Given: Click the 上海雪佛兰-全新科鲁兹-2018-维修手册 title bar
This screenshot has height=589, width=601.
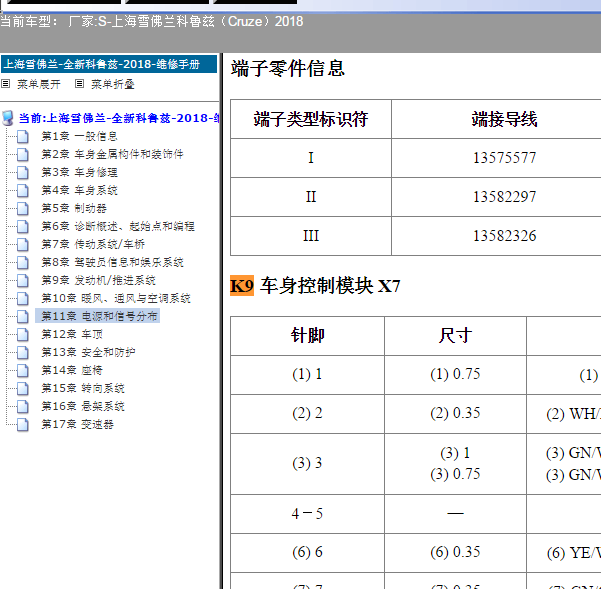Looking at the screenshot, I should (x=109, y=64).
